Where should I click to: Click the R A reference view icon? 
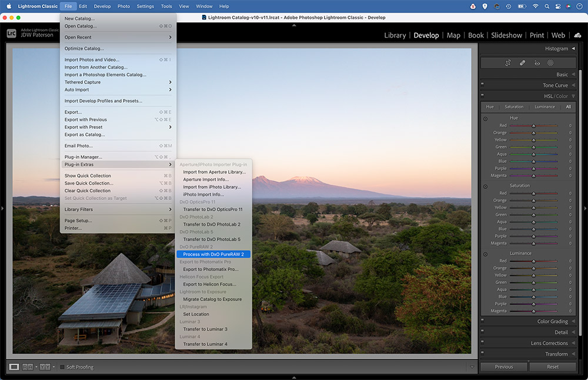[x=28, y=367]
